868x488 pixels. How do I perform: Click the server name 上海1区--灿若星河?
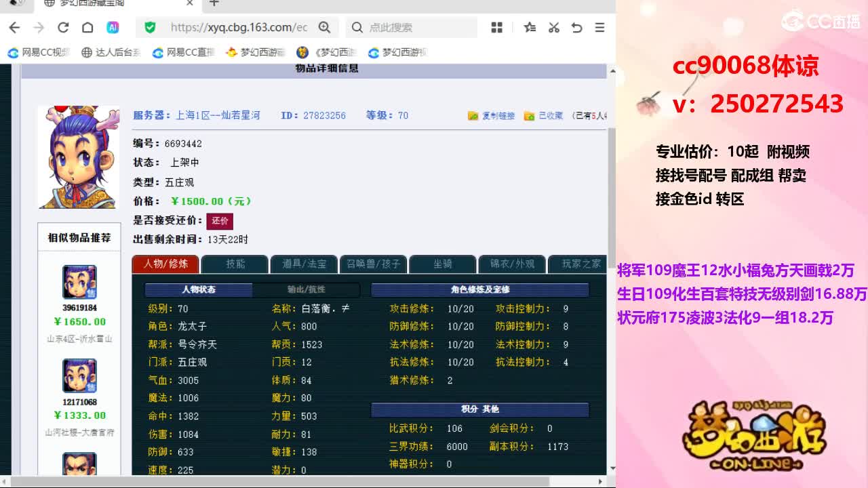(218, 115)
